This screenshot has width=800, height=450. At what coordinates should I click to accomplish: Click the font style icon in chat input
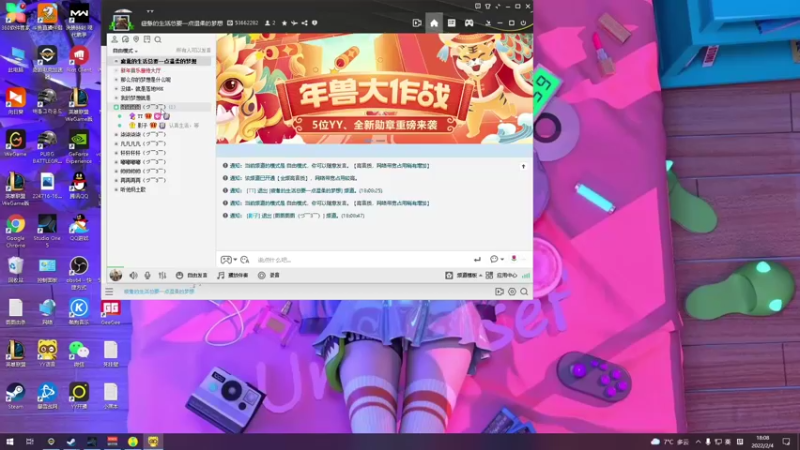(245, 260)
